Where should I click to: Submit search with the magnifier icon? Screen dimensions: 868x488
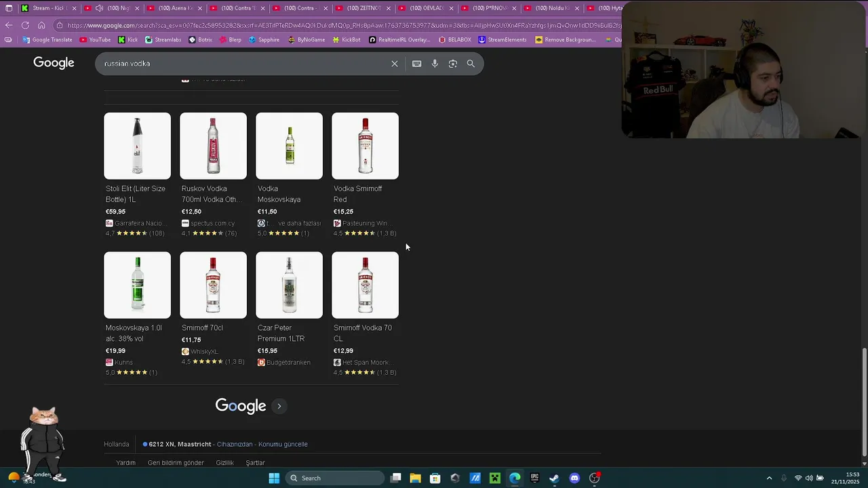pyautogui.click(x=471, y=64)
